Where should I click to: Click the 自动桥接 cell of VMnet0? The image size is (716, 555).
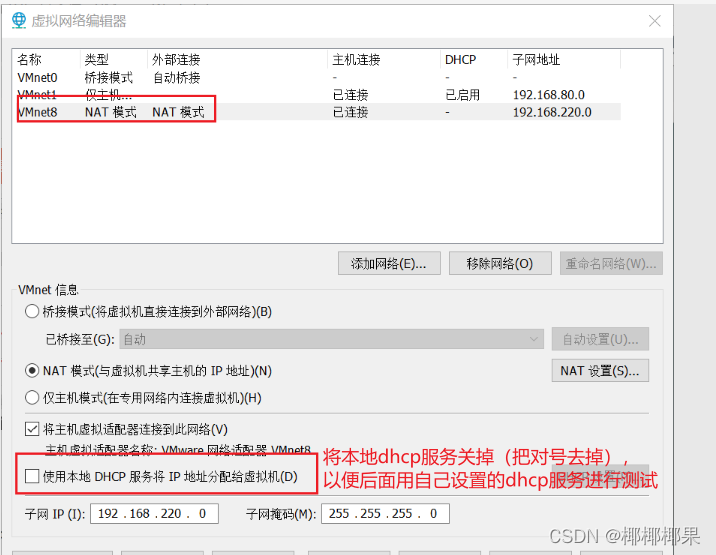(x=176, y=78)
